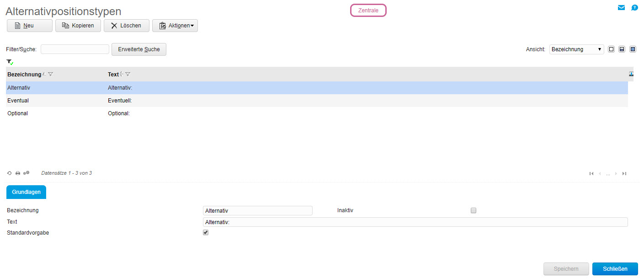Open filter funnel on Bezeichnung column
Image resolution: width=644 pixels, height=279 pixels.
pos(51,74)
